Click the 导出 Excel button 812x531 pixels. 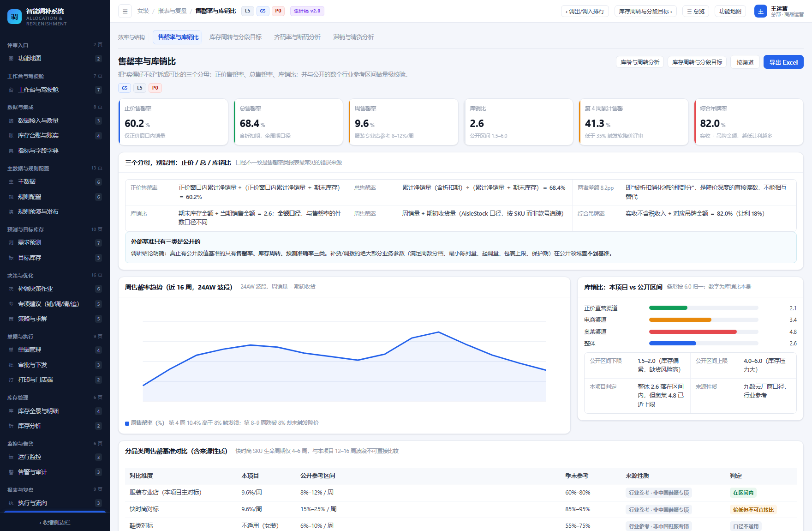[783, 62]
